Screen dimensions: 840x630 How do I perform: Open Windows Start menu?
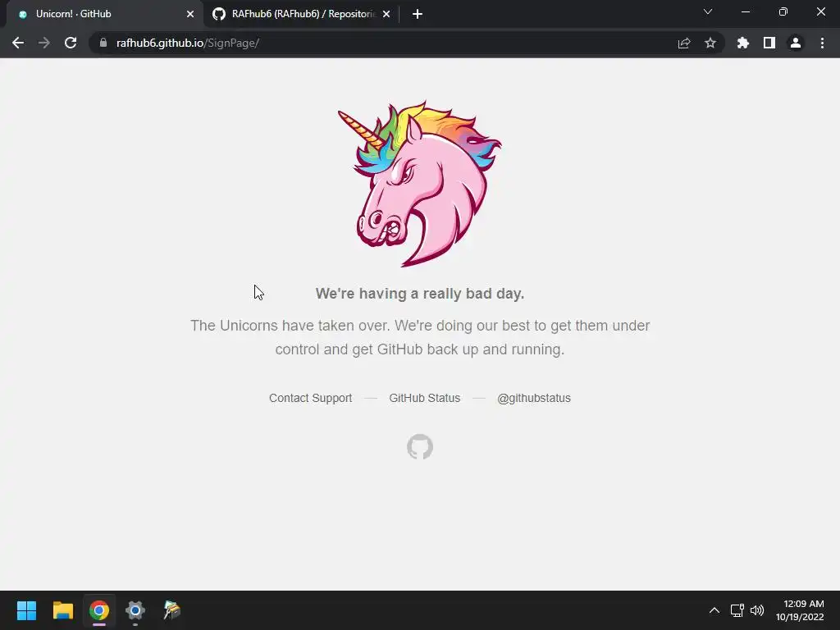(x=26, y=610)
